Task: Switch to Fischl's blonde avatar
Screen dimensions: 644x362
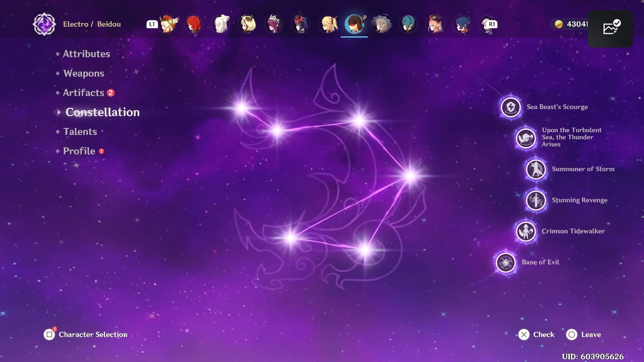Action: tap(328, 24)
